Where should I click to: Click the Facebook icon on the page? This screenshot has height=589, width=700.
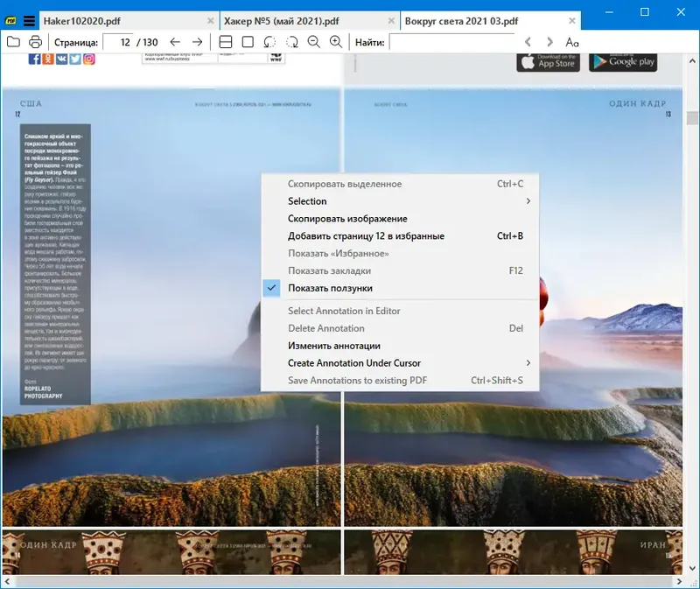[34, 59]
